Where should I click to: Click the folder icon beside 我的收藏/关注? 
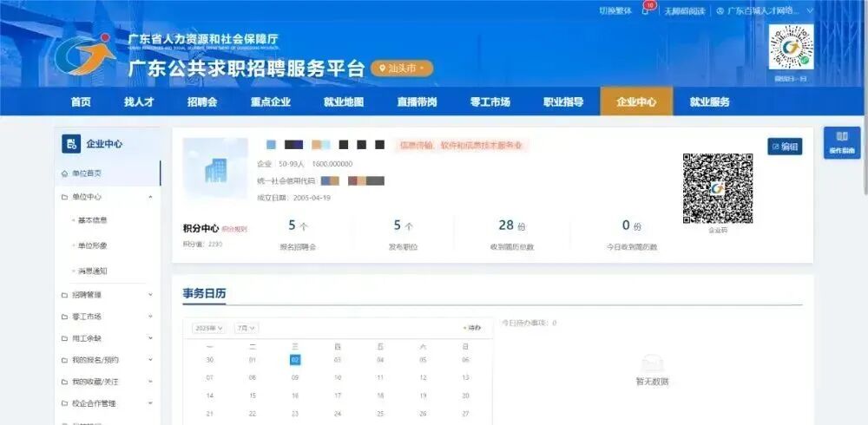[x=64, y=382]
